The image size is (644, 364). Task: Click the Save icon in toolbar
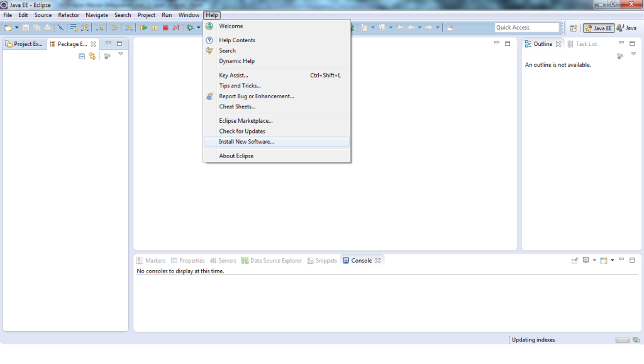(x=25, y=28)
